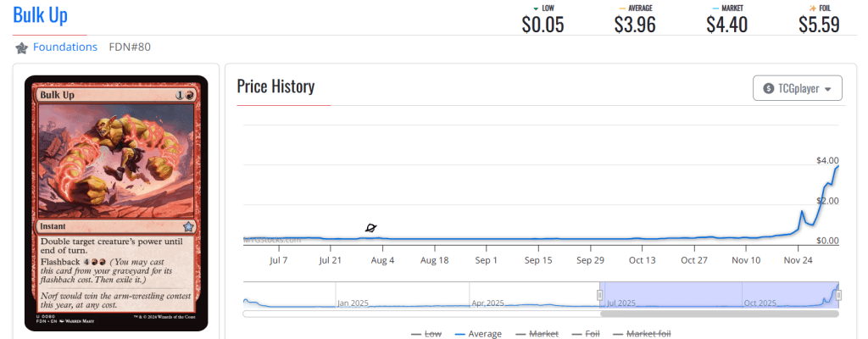Click the Price History tab heading
Viewport: 868px width, 339px height.
[x=275, y=86]
